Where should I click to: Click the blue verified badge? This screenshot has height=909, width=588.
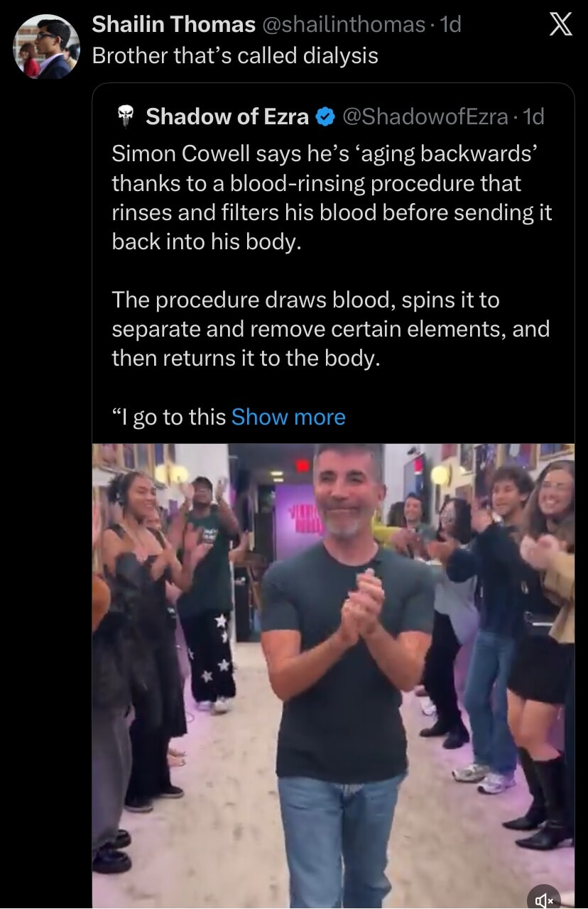(325, 116)
